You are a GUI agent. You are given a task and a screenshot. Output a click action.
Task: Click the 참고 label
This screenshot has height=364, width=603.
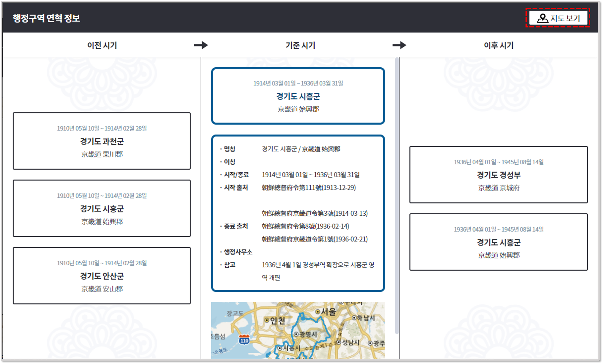(230, 265)
